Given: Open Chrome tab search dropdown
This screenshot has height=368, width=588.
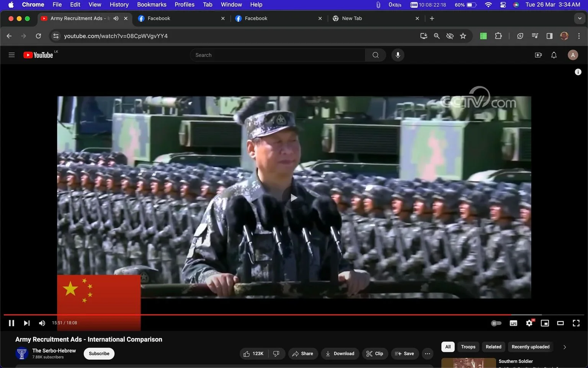Looking at the screenshot, I should click(x=580, y=18).
